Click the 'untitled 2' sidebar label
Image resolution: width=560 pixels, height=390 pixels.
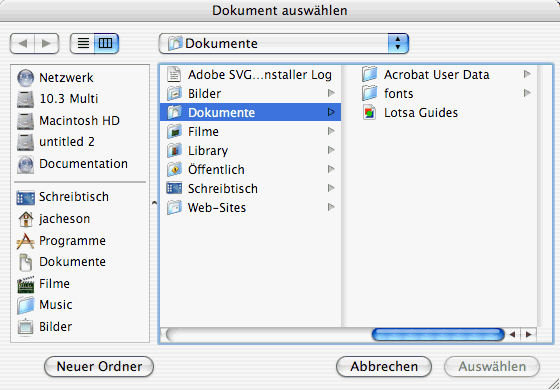(67, 142)
